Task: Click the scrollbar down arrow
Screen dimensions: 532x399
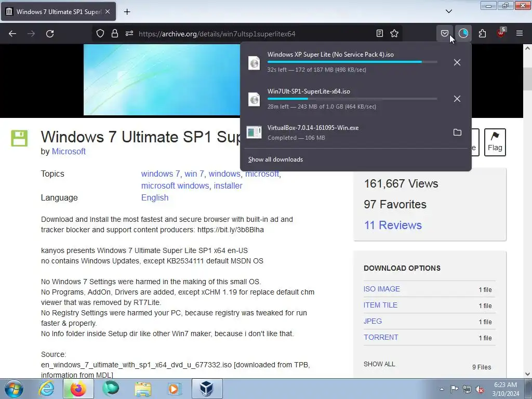Action: pyautogui.click(x=528, y=374)
